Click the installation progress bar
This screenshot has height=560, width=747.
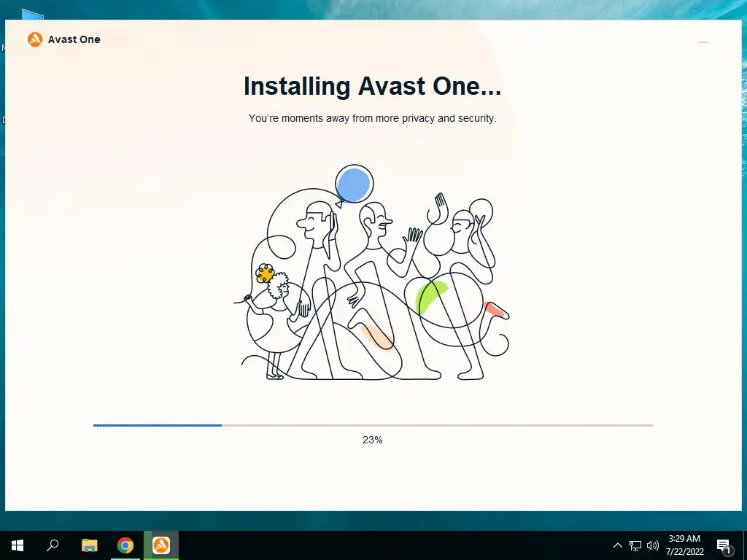[373, 425]
